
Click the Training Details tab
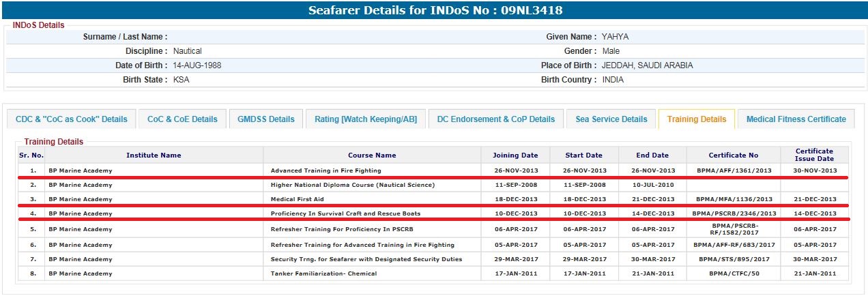click(x=696, y=119)
